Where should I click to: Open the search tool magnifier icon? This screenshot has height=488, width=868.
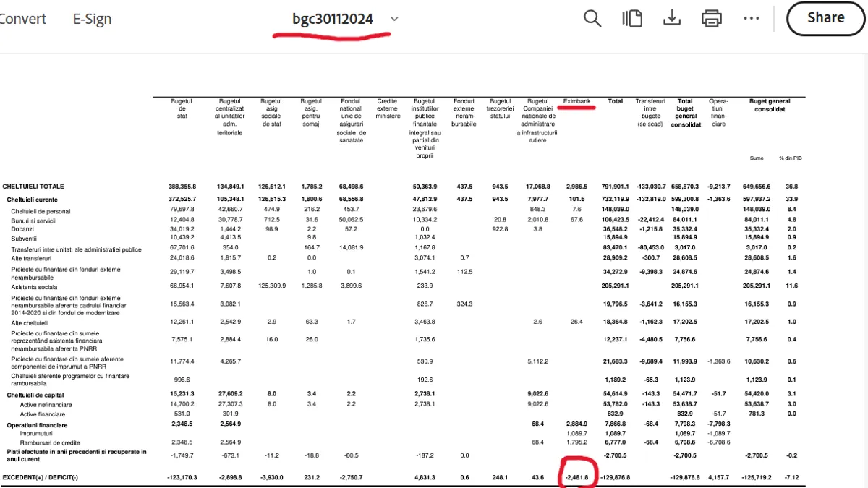[592, 19]
